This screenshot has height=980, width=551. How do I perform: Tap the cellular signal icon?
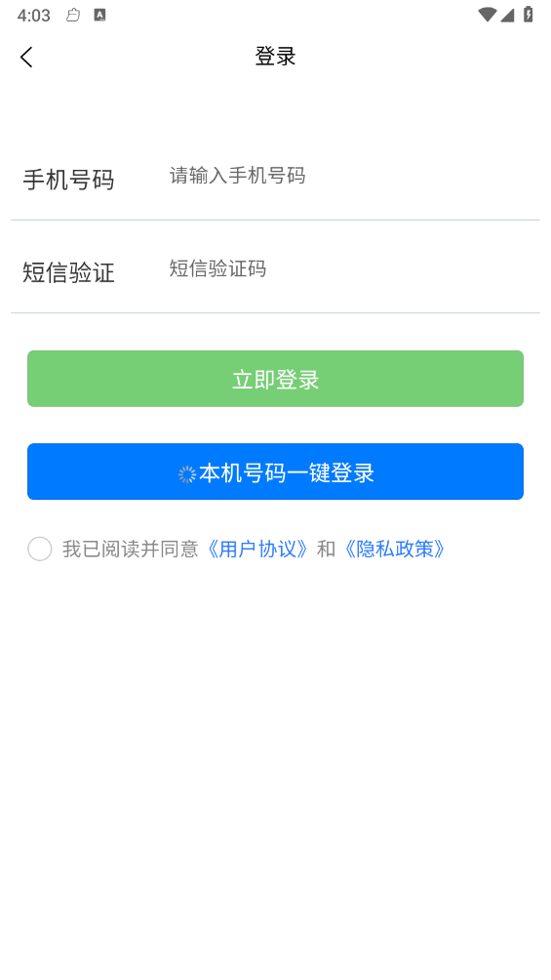pos(507,15)
